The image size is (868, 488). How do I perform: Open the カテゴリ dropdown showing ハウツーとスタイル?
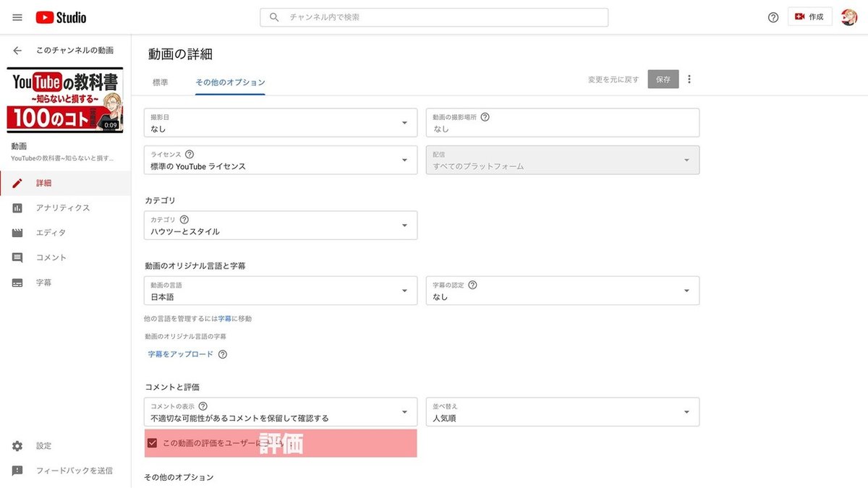(281, 225)
